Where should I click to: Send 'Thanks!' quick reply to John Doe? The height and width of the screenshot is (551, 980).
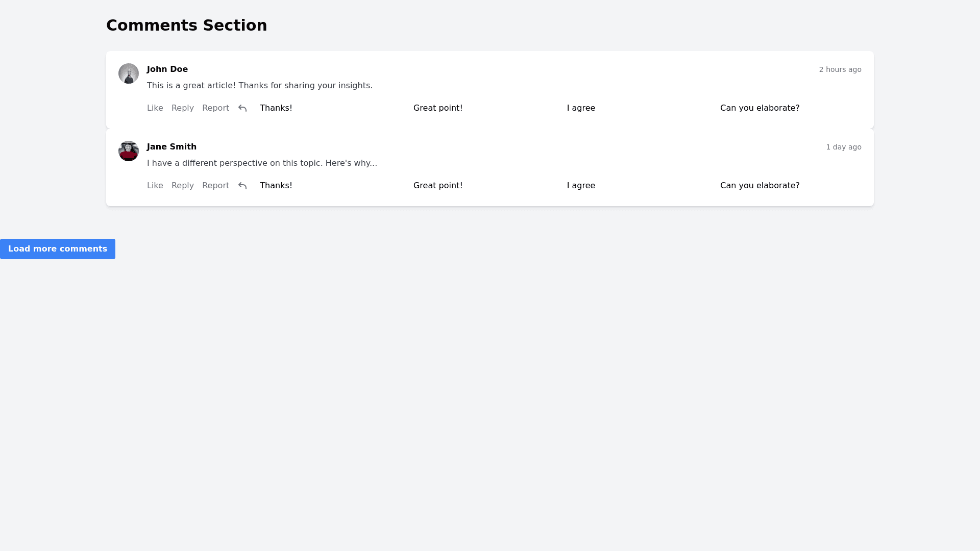click(276, 108)
